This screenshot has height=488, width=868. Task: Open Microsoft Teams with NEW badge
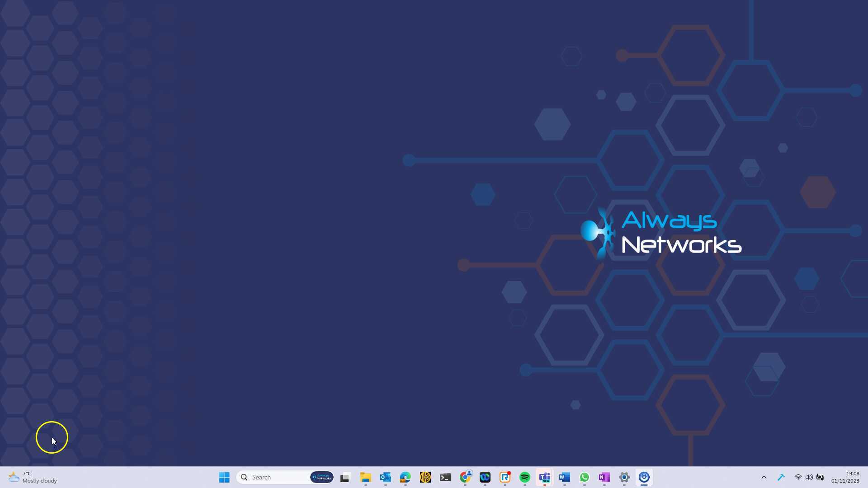[x=545, y=477]
